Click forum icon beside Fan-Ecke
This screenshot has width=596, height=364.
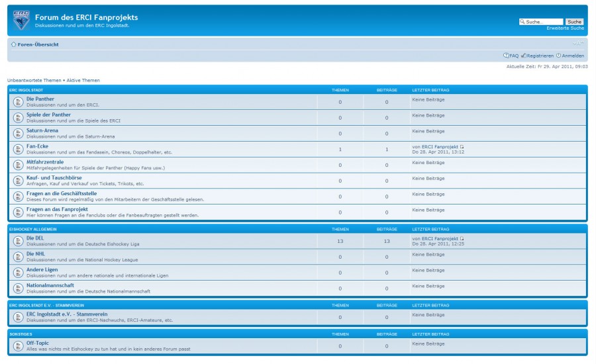(18, 150)
